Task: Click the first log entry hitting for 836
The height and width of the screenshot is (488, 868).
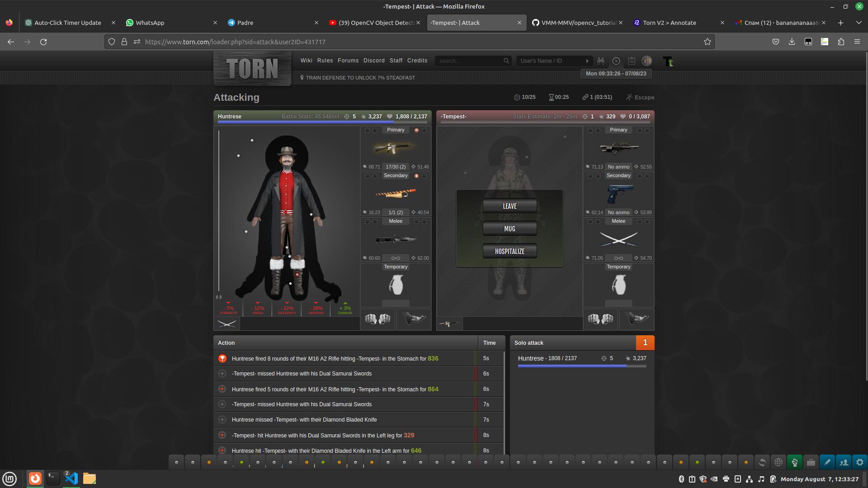Action: [x=346, y=358]
